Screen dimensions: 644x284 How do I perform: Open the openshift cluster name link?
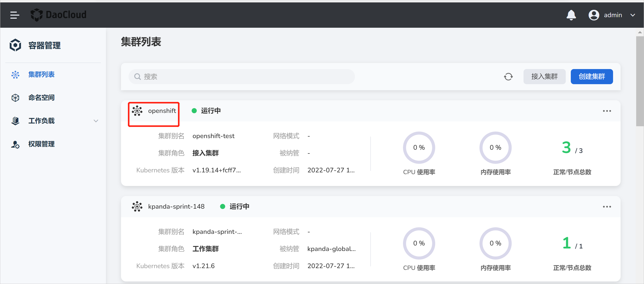pos(162,111)
